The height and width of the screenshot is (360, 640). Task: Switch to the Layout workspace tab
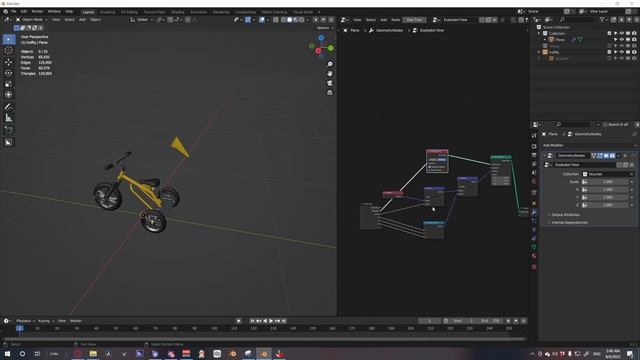(x=88, y=12)
